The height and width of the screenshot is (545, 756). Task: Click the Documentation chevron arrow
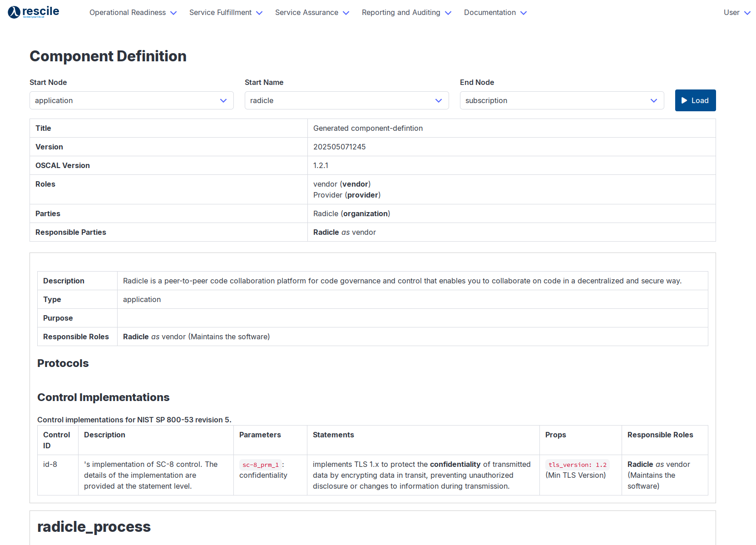click(x=524, y=13)
